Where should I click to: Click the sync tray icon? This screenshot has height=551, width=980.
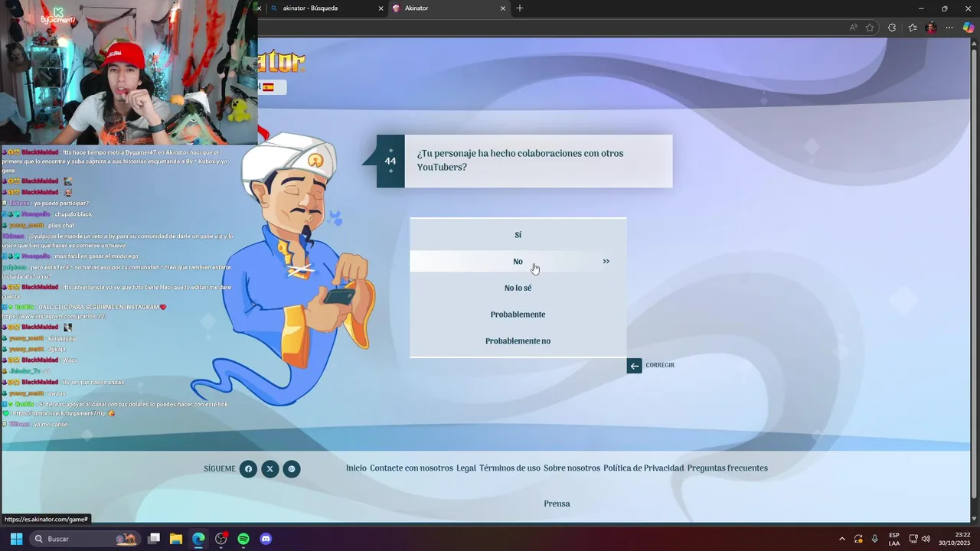point(858,539)
